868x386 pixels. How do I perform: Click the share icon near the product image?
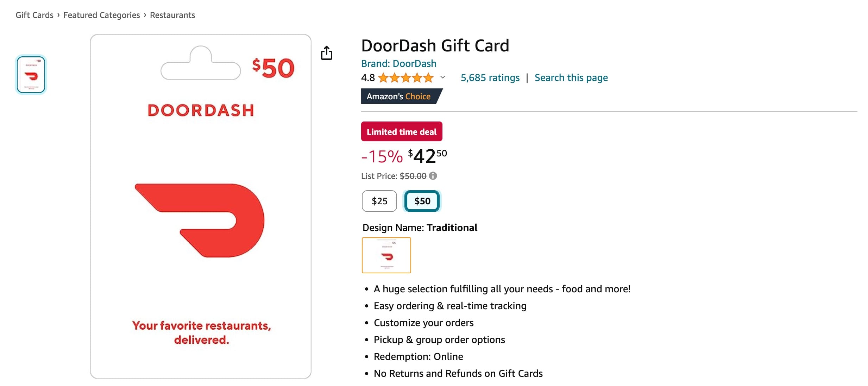pyautogui.click(x=327, y=53)
